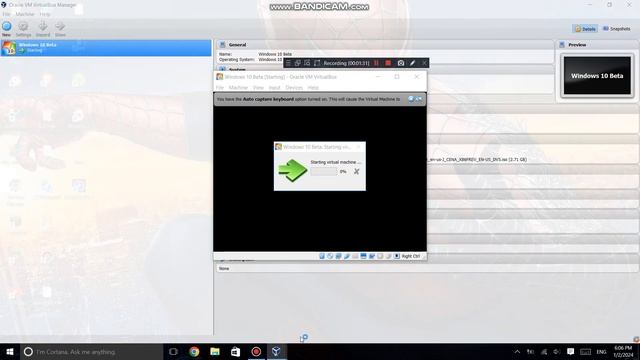Show hidden system tray icons
The height and width of the screenshot is (360, 640).
(517, 351)
